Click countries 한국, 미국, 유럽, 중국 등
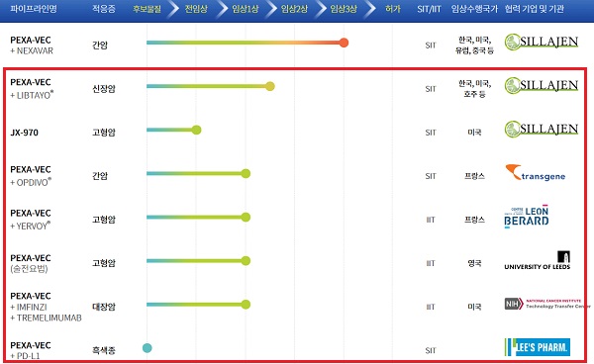The image size is (594, 364). (x=474, y=45)
